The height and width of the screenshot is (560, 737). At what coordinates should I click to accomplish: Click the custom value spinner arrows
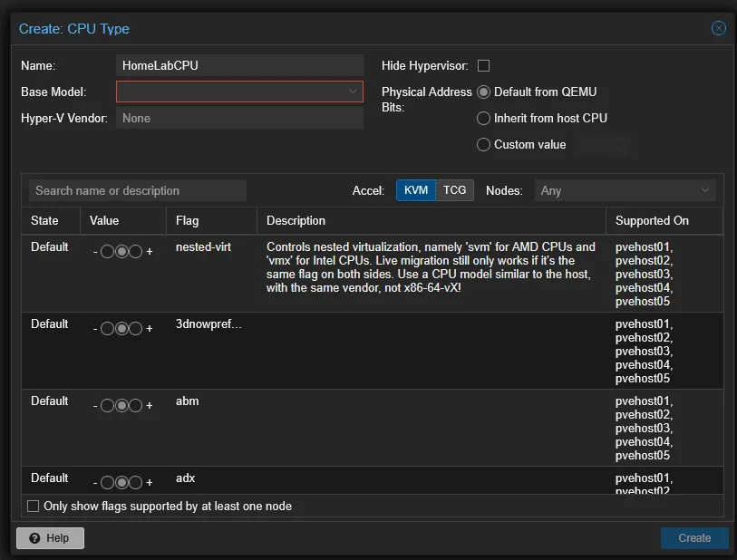pyautogui.click(x=619, y=144)
